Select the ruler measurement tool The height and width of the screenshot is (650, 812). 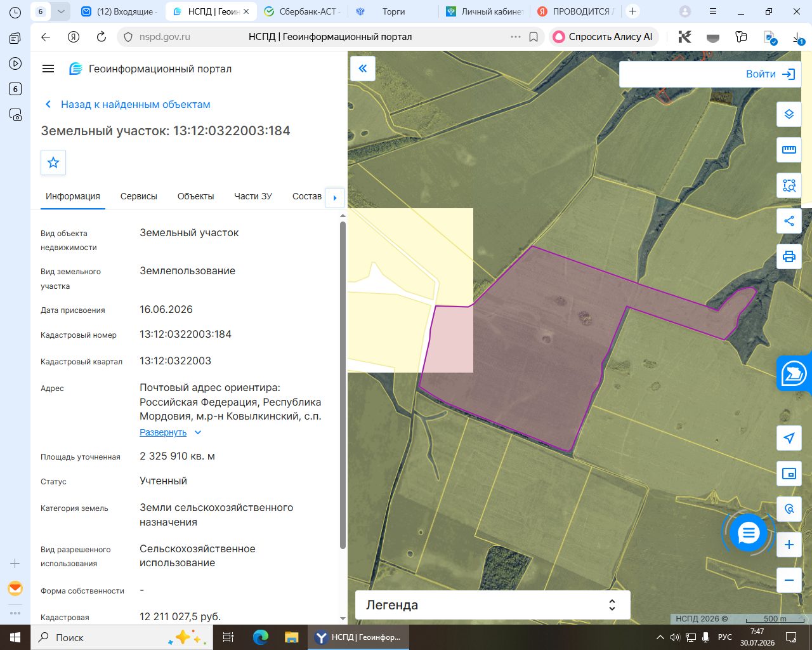[x=789, y=150]
